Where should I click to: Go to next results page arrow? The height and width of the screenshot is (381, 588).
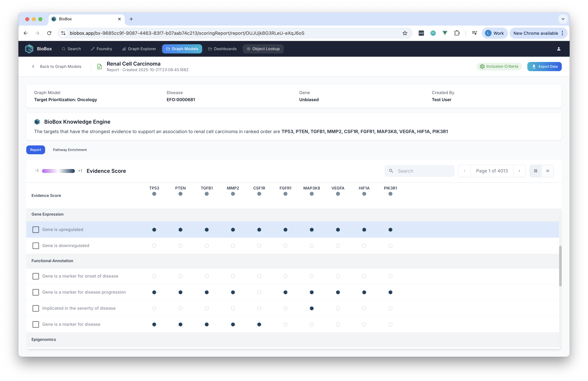point(519,171)
